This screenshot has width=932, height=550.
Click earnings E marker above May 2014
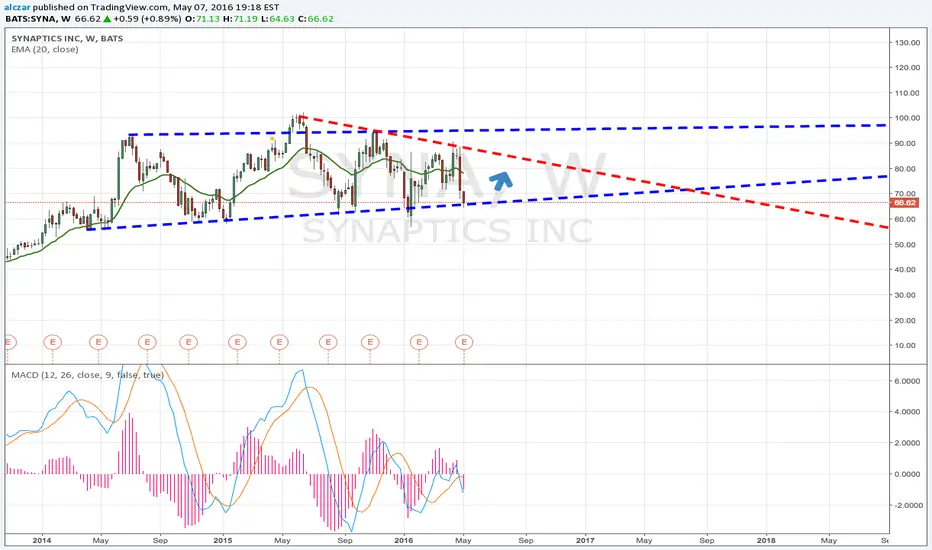point(98,342)
